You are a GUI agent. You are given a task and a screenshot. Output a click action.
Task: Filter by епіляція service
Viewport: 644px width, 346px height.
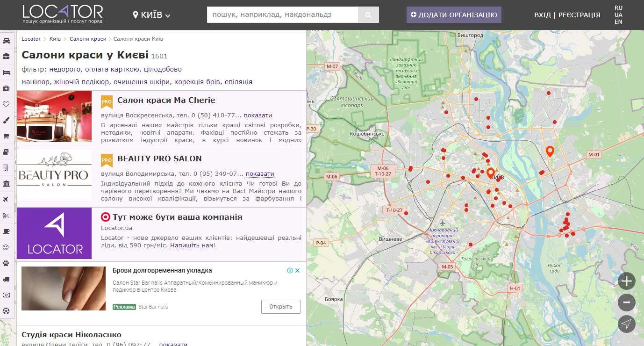point(238,82)
